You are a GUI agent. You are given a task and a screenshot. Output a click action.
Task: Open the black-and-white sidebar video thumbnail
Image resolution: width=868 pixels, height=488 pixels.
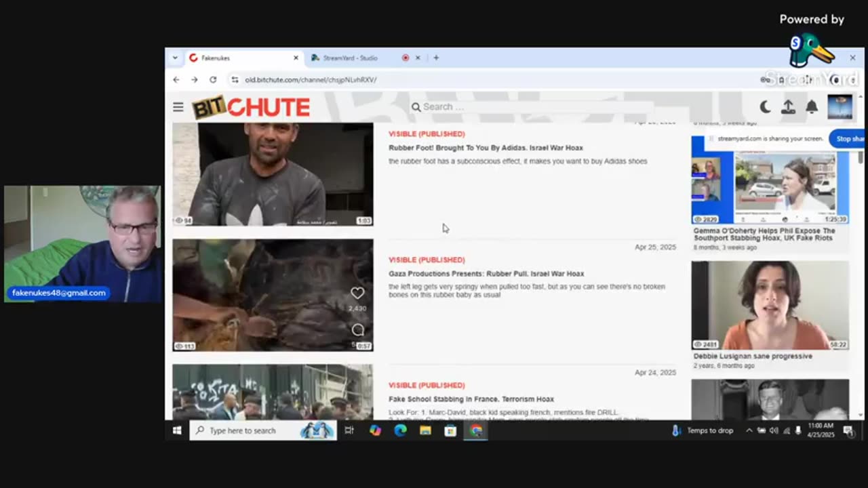click(x=770, y=399)
